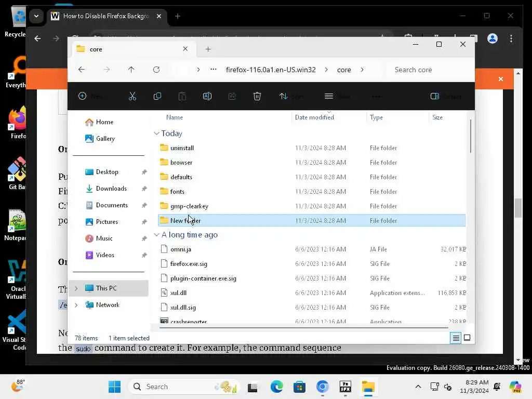Viewport: 532px width, 399px height.
Task: Select the uninstall folder
Action: pos(312,148)
